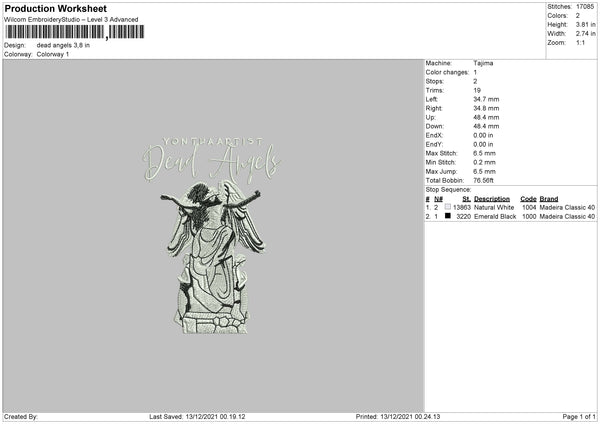The width and height of the screenshot is (600, 424).
Task: Click the Trims value 19
Action: pyautogui.click(x=477, y=90)
